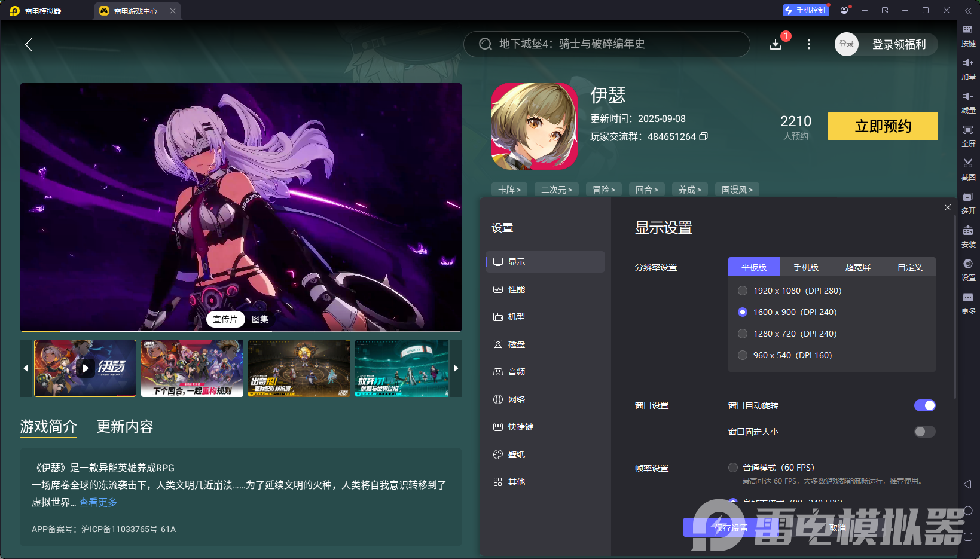
Task: Click the 立即预约 reserve button
Action: point(883,126)
